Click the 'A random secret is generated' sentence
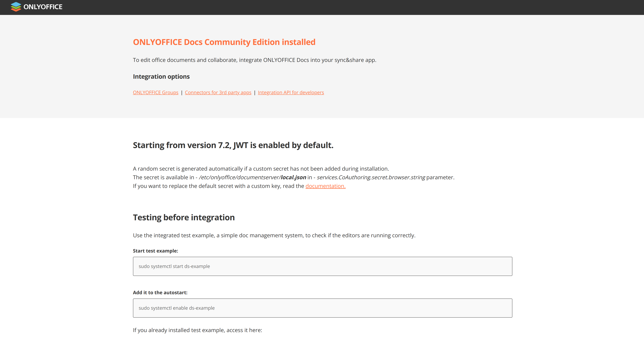Image resolution: width=644 pixels, height=348 pixels. point(261,169)
